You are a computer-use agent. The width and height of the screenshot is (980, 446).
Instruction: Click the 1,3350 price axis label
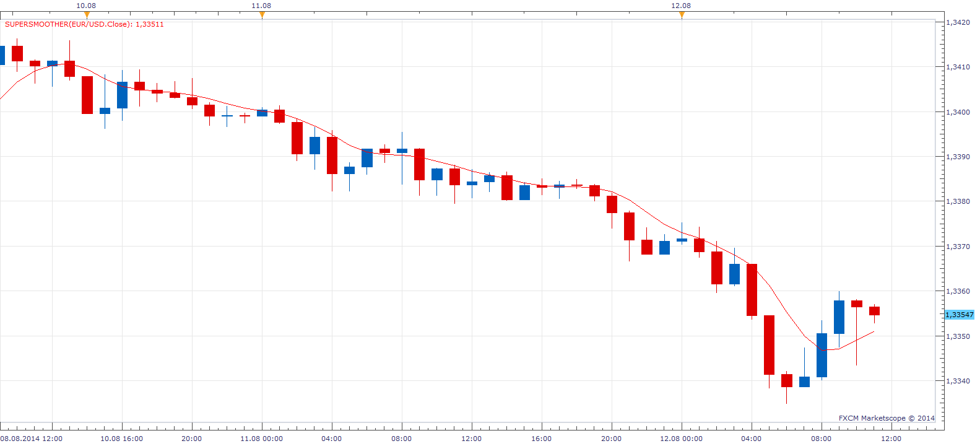click(958, 336)
